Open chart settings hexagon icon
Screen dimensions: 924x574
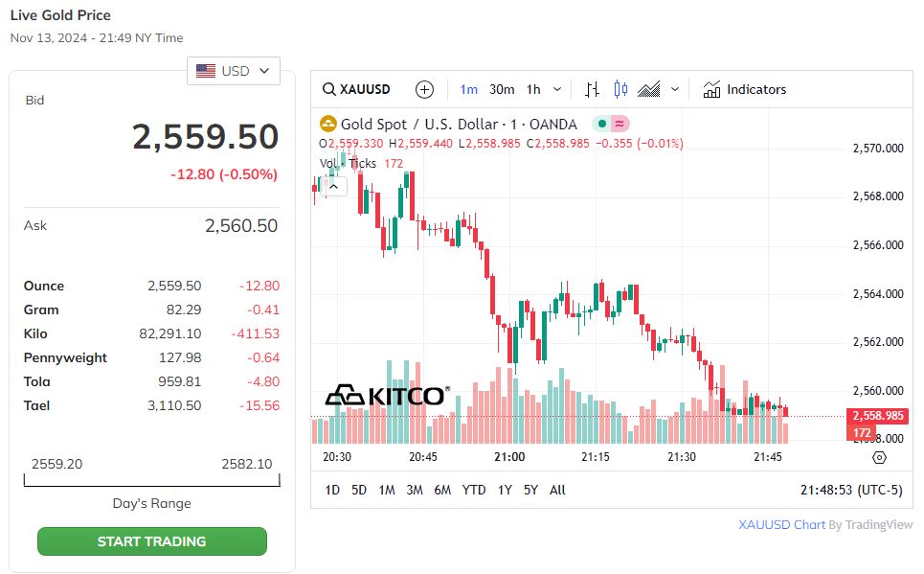[x=880, y=457]
